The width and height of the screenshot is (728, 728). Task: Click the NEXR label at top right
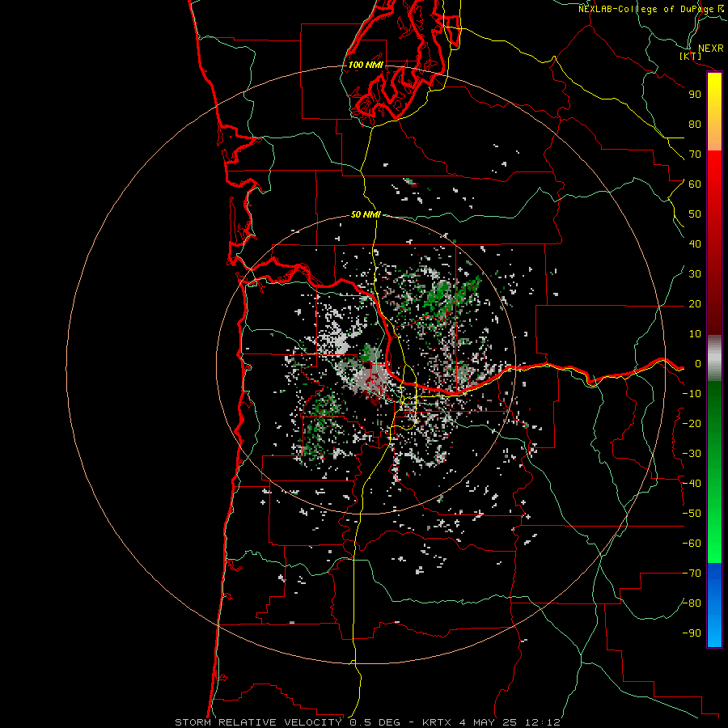pos(711,49)
